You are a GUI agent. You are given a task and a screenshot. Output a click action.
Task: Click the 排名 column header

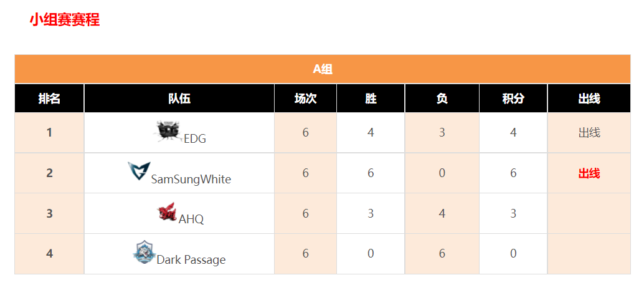point(49,99)
